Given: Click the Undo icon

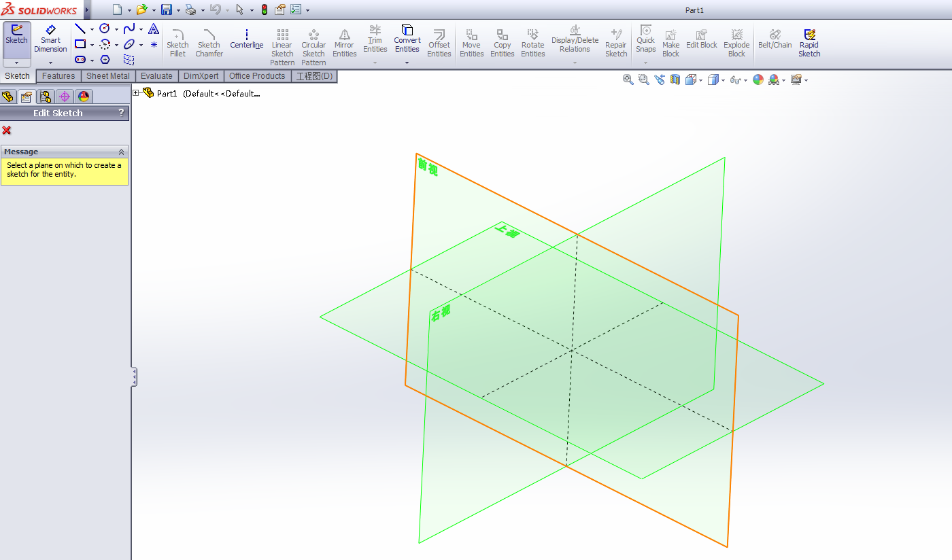Looking at the screenshot, I should pos(215,10).
